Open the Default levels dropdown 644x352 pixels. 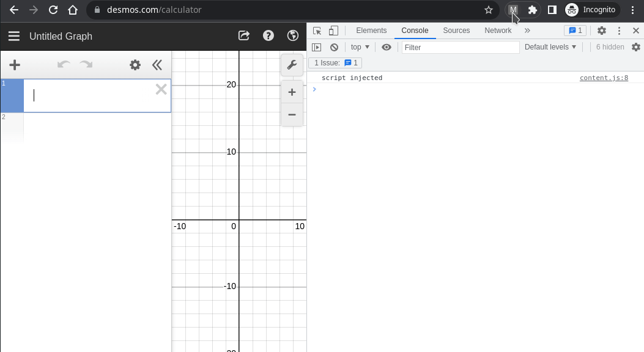(550, 47)
